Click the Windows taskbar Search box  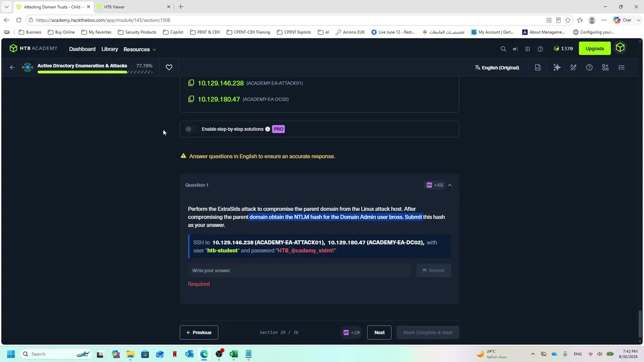pyautogui.click(x=56, y=354)
